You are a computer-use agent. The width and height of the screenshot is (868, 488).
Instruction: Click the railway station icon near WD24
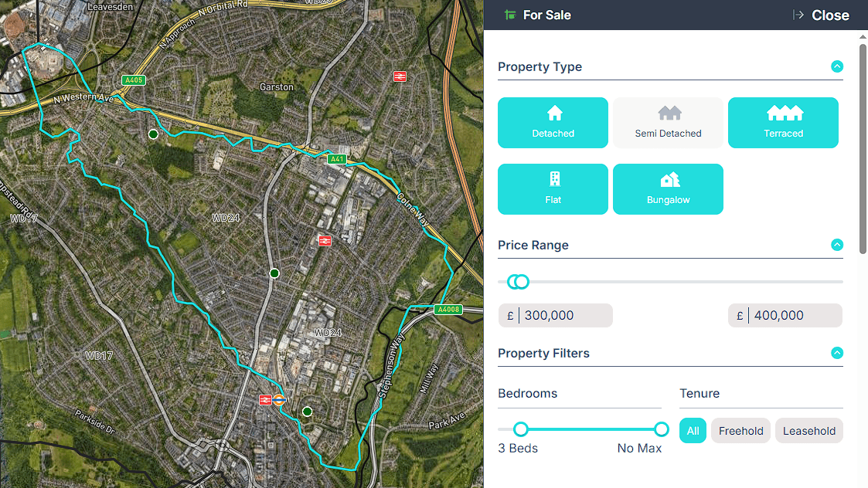(x=325, y=241)
